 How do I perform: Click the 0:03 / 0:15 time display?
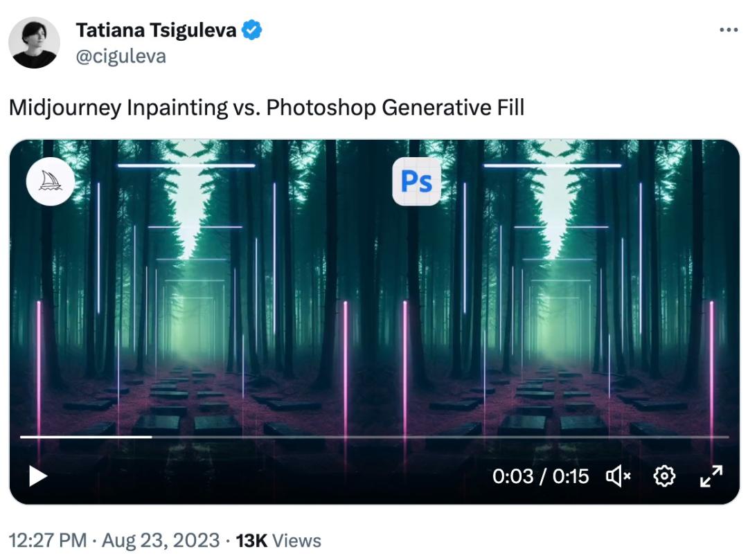pos(540,476)
